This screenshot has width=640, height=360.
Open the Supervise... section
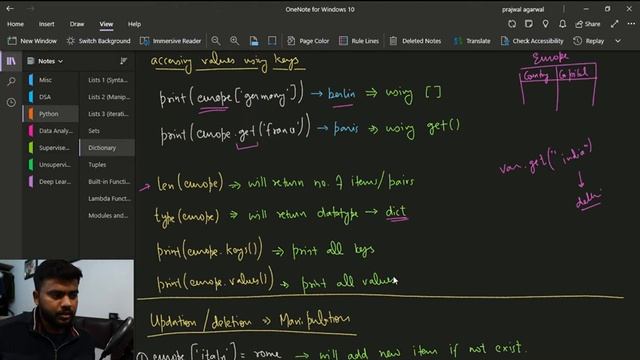click(x=51, y=148)
